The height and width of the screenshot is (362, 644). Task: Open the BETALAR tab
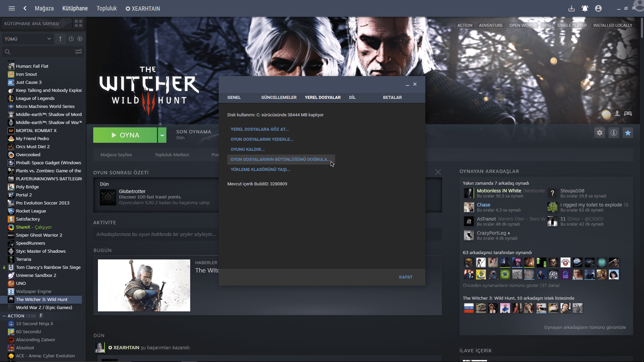coord(392,98)
